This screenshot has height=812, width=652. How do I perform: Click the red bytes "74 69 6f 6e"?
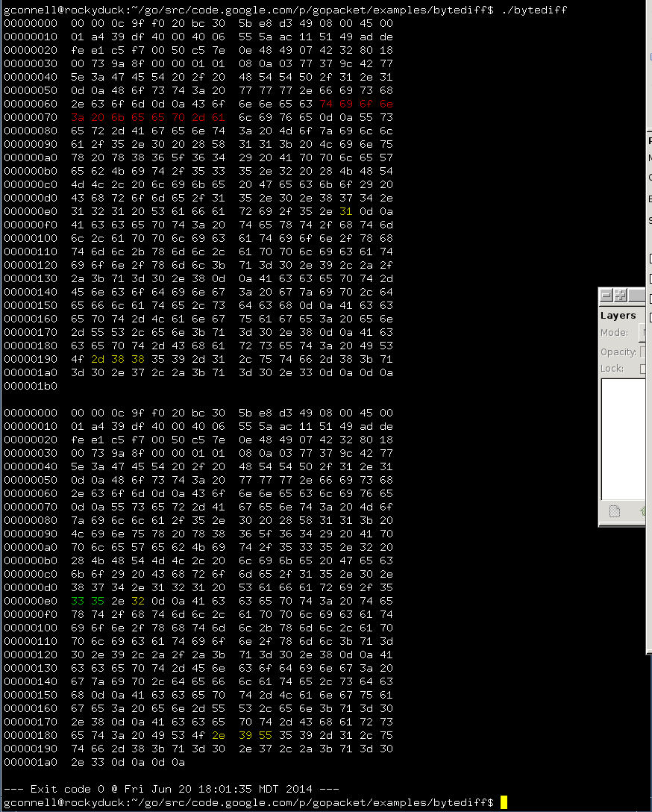[x=356, y=104]
